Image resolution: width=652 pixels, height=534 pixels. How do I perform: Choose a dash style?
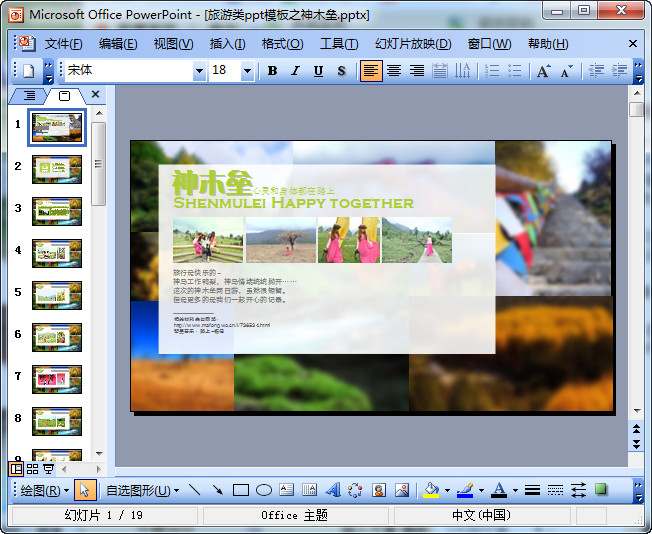point(556,490)
